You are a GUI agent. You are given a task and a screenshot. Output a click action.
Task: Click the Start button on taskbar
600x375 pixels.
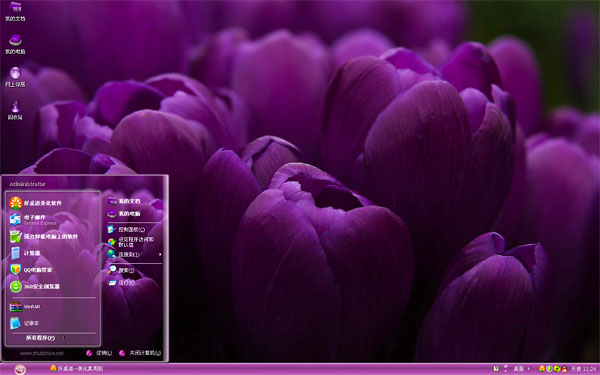[x=20, y=369]
